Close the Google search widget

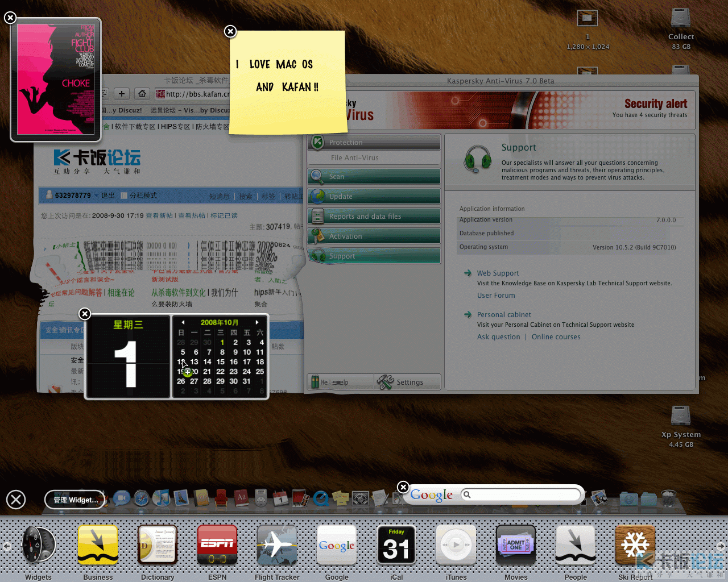tap(403, 487)
